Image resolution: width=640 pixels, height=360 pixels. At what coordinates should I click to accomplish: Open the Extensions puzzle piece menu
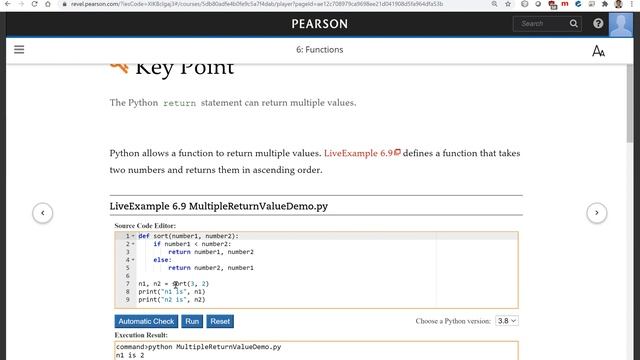(605, 4)
